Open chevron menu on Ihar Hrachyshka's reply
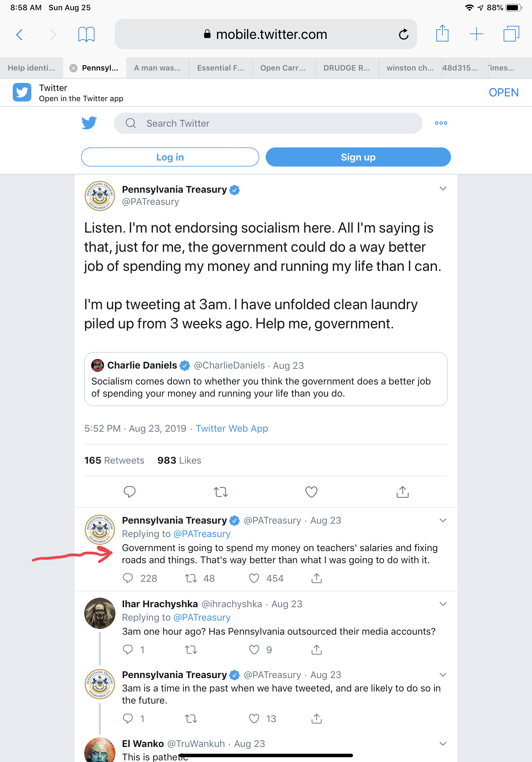532x762 pixels. (x=443, y=604)
